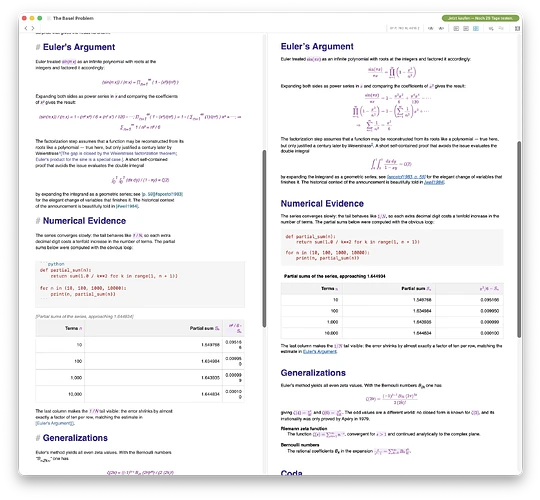Click the preview pane's vertical scrollbar
The height and width of the screenshot is (500, 540).
click(x=519, y=239)
